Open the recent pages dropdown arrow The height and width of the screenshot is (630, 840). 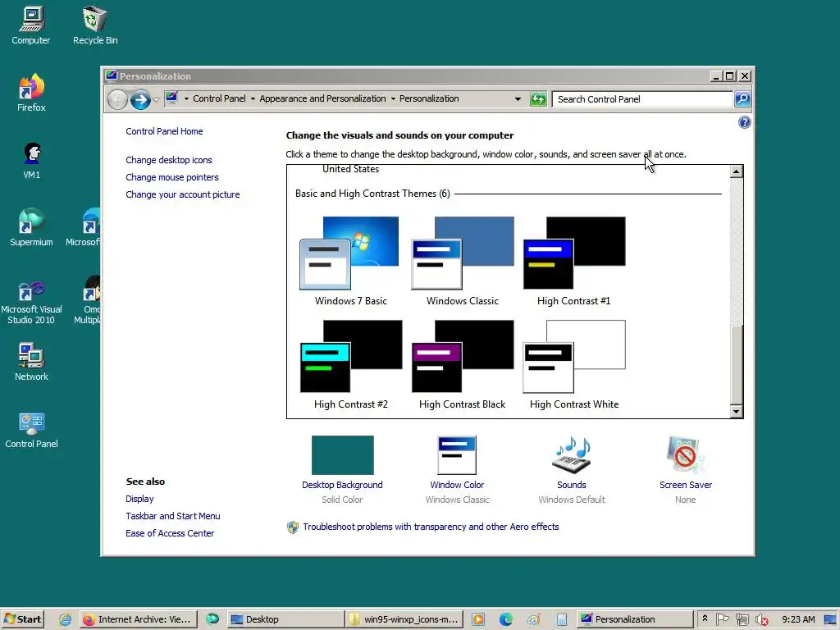tap(156, 99)
